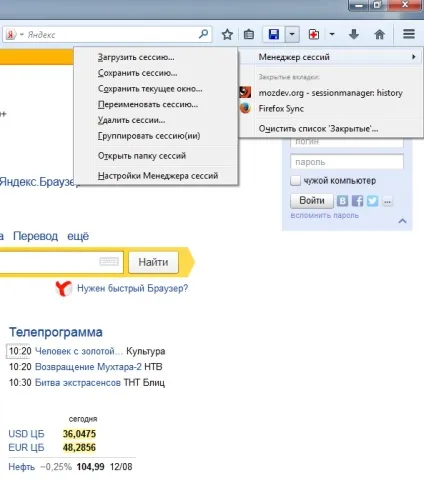Open the downloads arrow icon
Viewport: 424px width, 488px height.
coord(354,34)
